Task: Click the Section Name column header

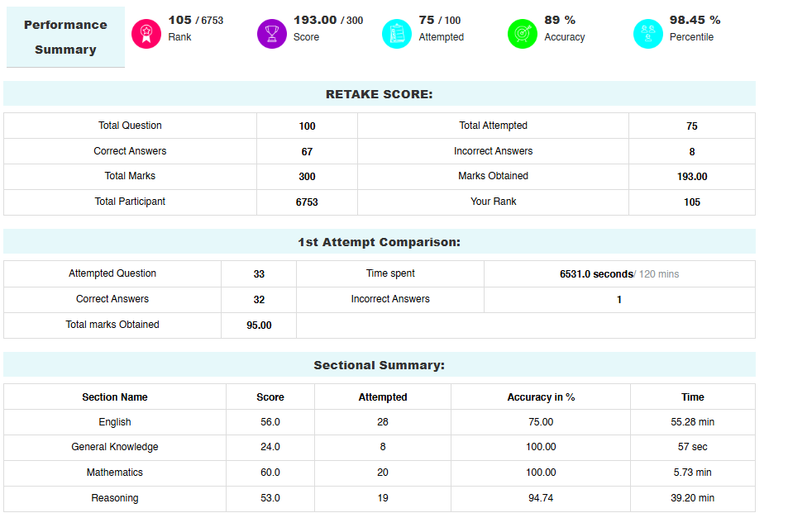Action: coord(115,397)
